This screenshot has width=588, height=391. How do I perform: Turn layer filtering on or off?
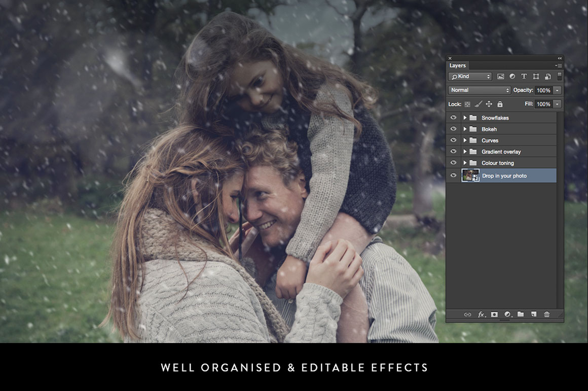tap(559, 76)
